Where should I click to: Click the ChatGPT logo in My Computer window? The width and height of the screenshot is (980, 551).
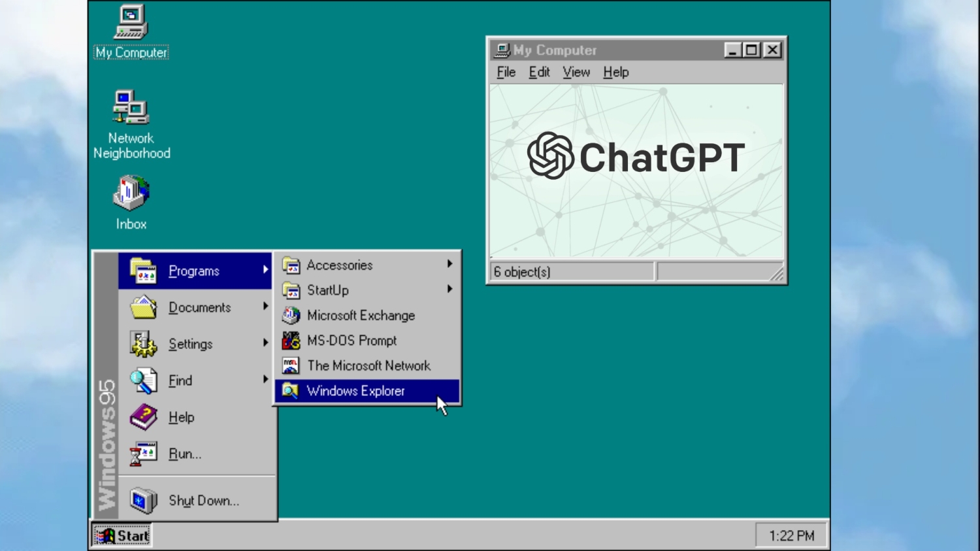(x=636, y=156)
